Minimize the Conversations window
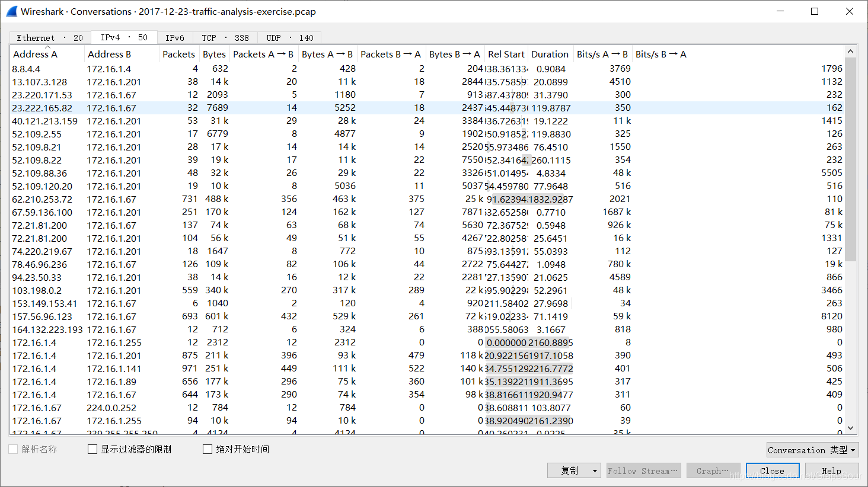Image resolution: width=868 pixels, height=487 pixels. [x=780, y=11]
